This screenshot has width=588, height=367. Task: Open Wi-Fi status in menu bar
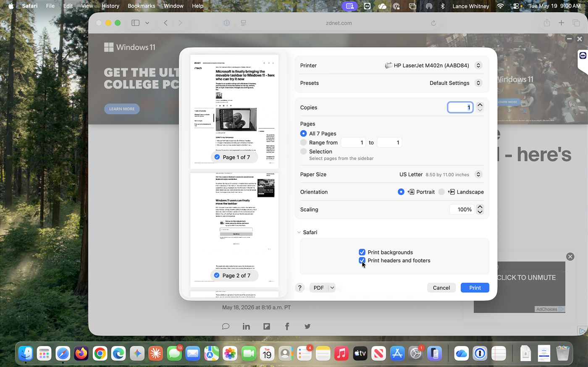pyautogui.click(x=500, y=6)
